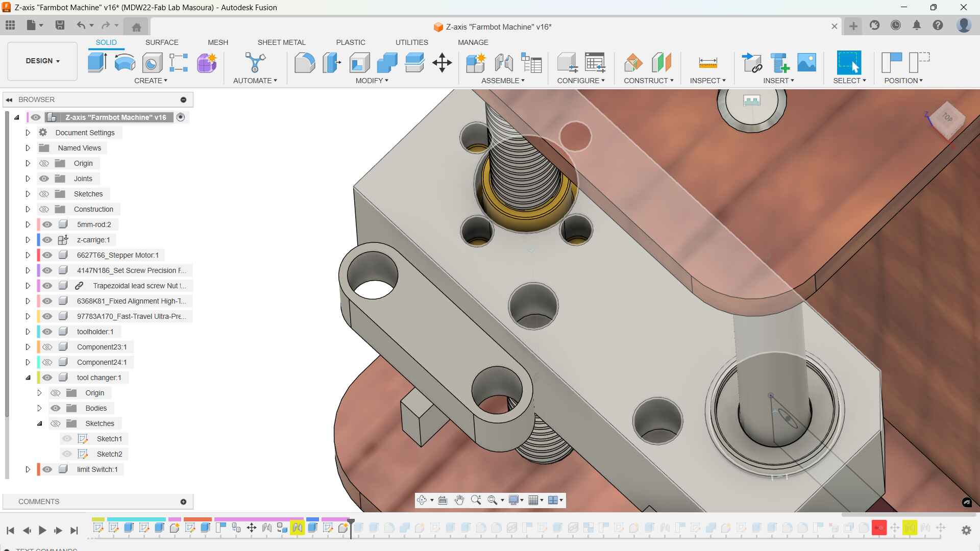The image size is (980, 551).
Task: Switch to the MANAGE tab
Action: click(x=473, y=42)
